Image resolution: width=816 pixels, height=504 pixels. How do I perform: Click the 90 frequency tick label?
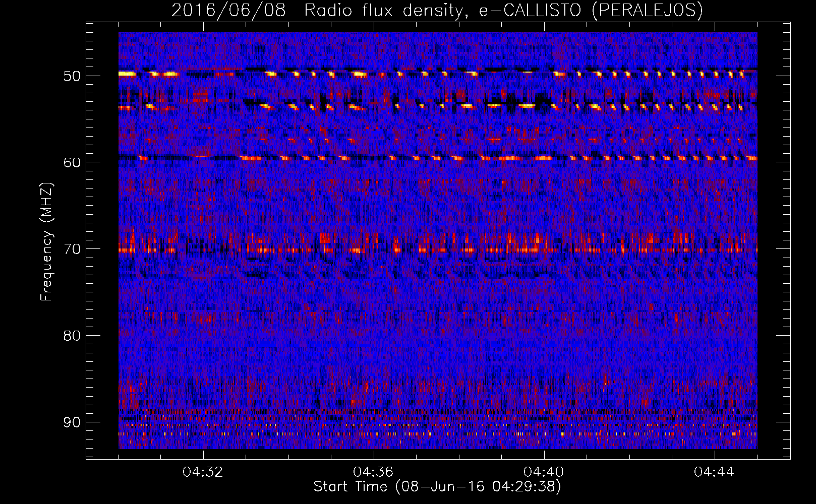tap(72, 422)
